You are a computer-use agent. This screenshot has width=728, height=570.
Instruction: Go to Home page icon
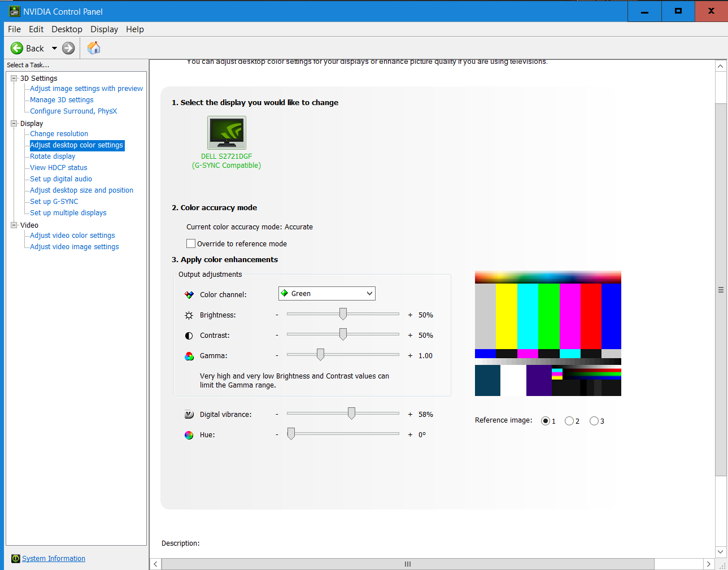click(x=94, y=48)
